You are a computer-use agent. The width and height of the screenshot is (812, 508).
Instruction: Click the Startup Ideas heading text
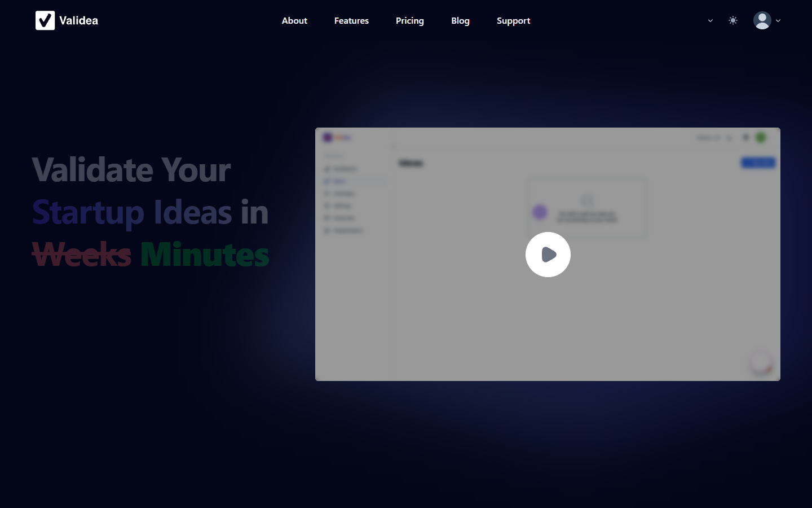point(132,212)
